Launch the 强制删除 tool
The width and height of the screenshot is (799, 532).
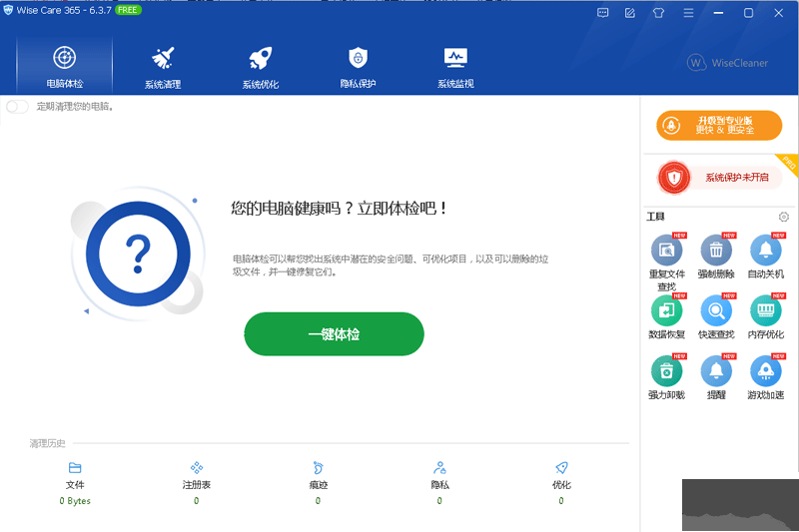point(716,257)
